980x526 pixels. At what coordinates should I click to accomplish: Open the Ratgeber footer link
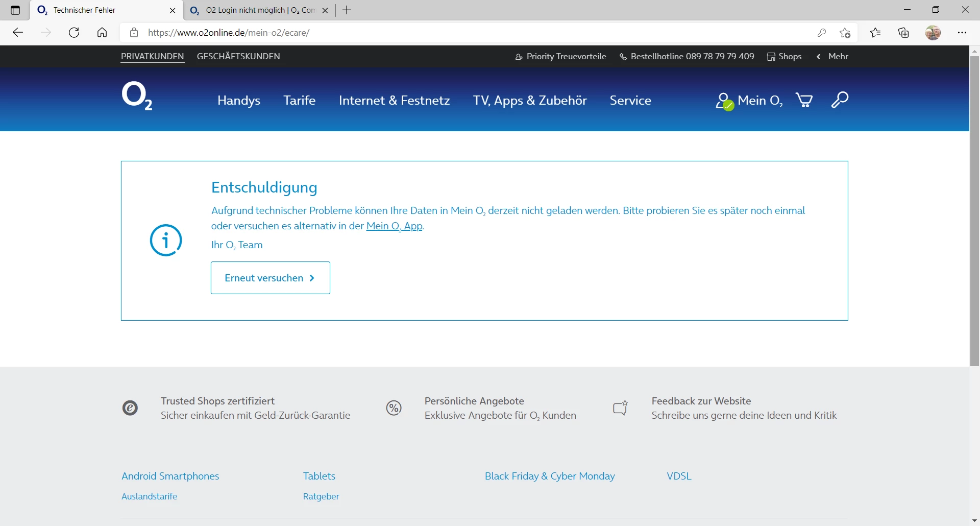pos(321,496)
